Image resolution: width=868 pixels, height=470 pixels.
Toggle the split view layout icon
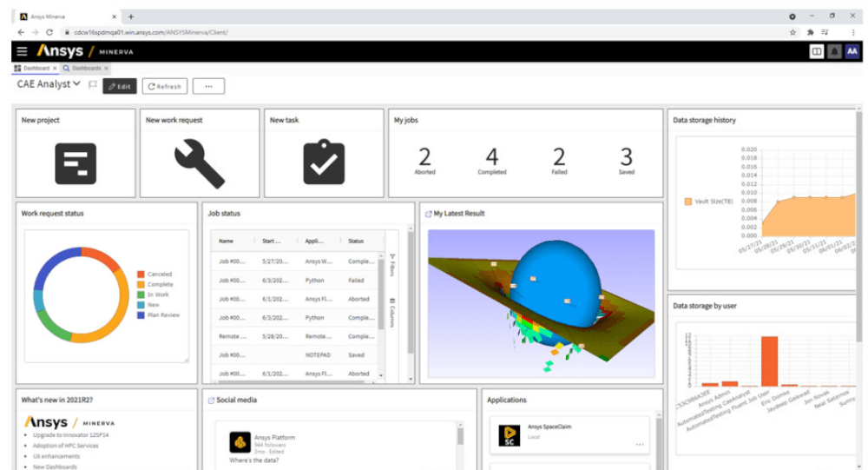pyautogui.click(x=816, y=51)
